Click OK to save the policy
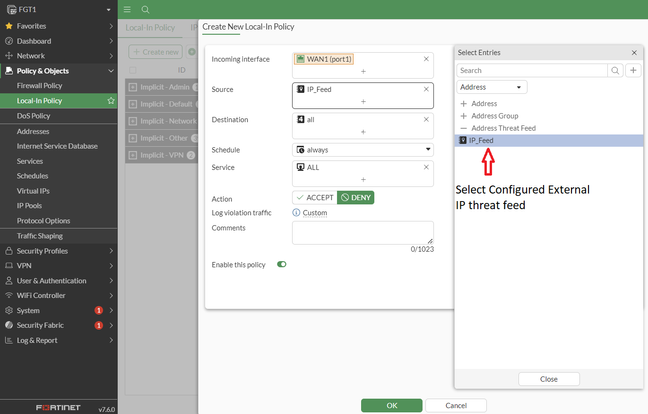The image size is (648, 414). [x=392, y=405]
